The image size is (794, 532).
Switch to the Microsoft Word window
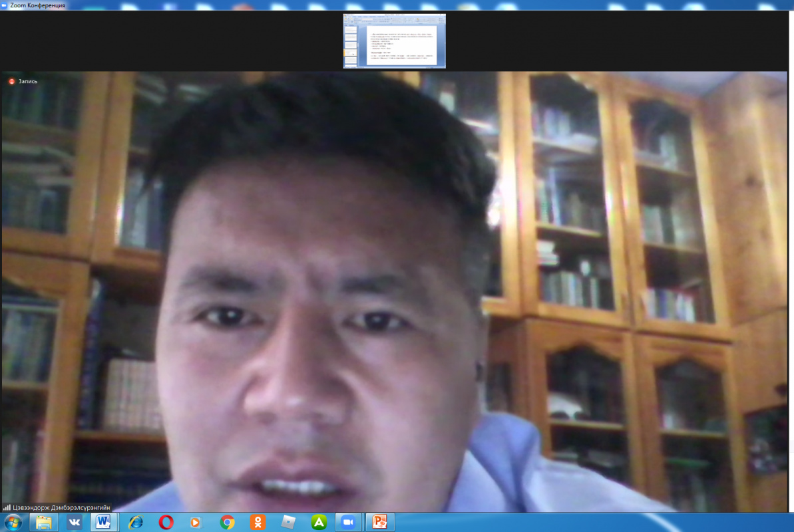pos(104,523)
